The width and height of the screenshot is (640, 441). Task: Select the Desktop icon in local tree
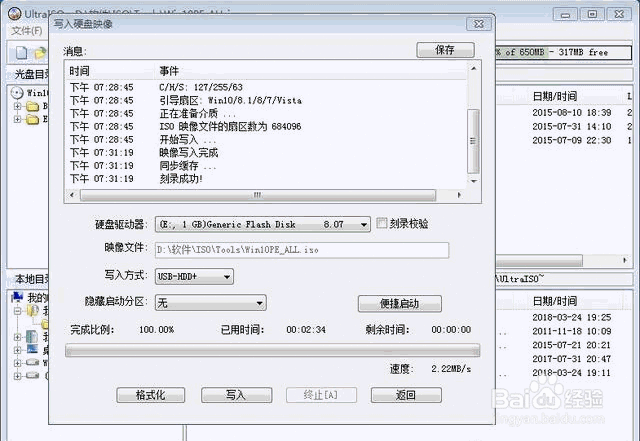(x=33, y=349)
